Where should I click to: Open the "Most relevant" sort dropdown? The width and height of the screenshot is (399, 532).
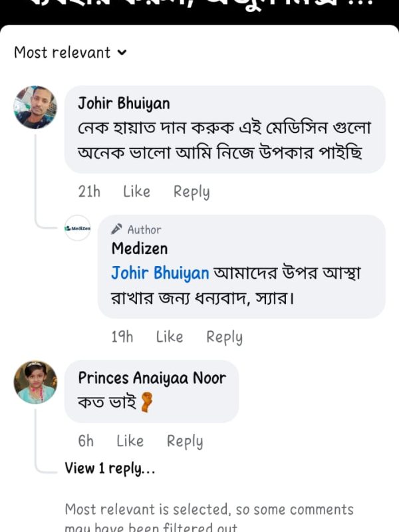(70, 53)
